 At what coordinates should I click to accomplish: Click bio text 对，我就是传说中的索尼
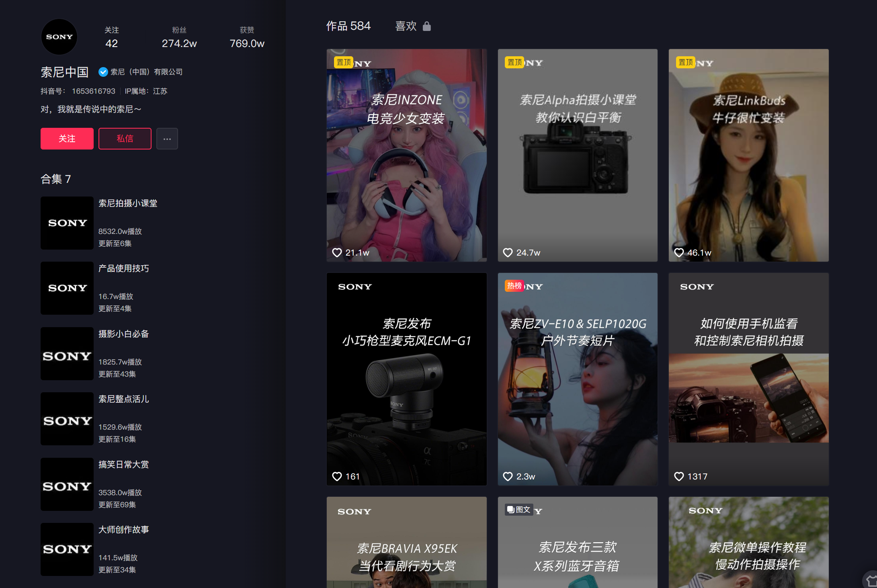(x=91, y=109)
